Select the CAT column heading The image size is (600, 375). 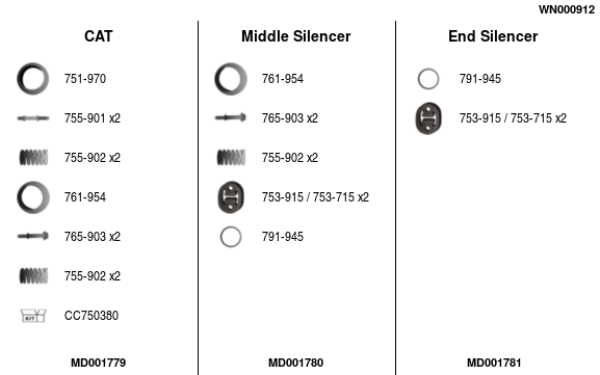98,36
